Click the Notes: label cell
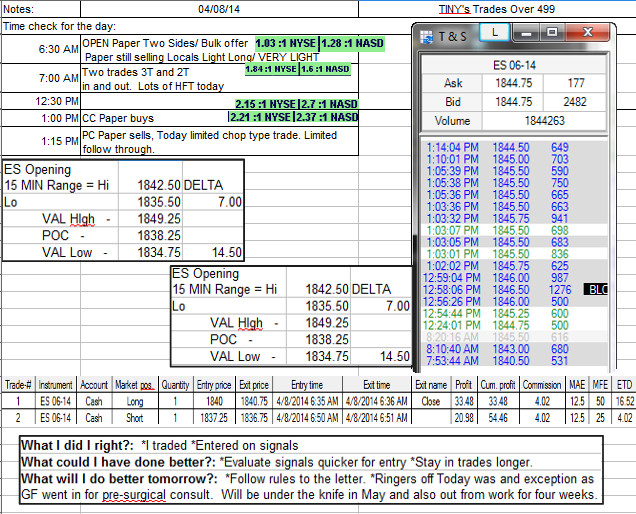 click(x=41, y=9)
